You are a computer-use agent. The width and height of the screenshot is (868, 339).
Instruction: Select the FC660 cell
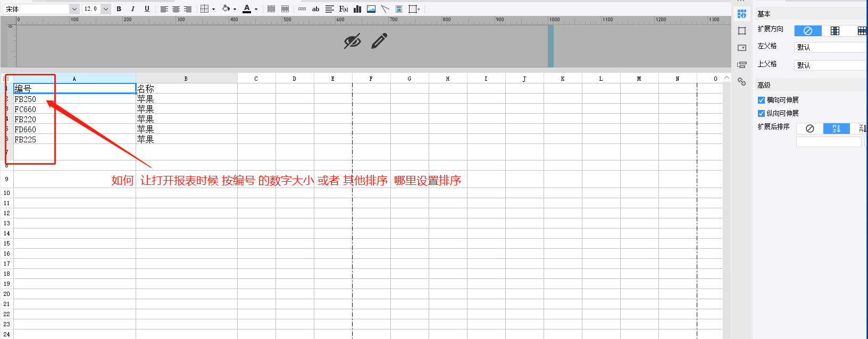click(74, 109)
